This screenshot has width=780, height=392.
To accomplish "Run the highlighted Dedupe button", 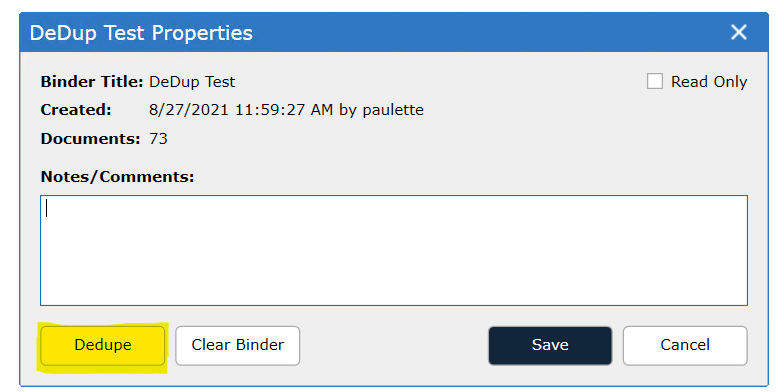I will pyautogui.click(x=102, y=345).
